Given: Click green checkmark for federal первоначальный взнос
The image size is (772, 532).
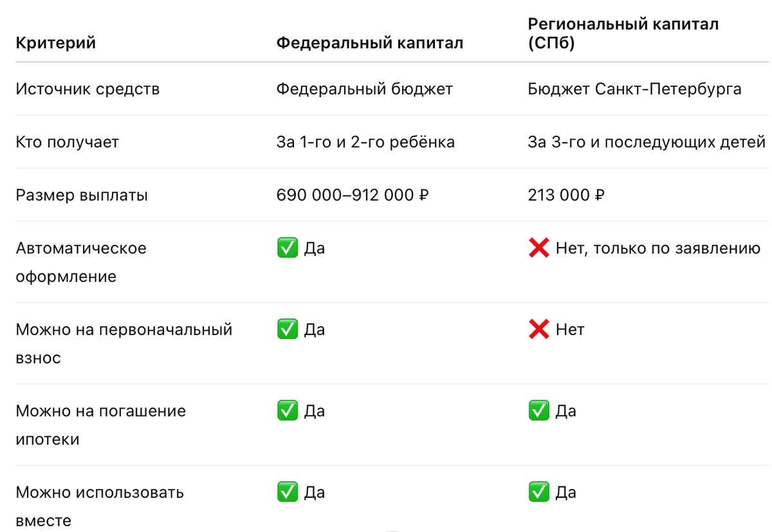Looking at the screenshot, I should [x=287, y=330].
